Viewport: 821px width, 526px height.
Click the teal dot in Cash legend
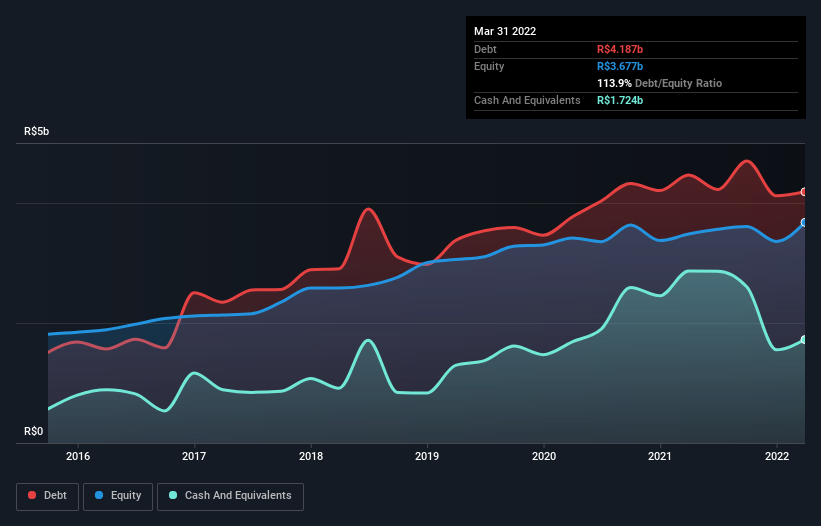[x=173, y=495]
